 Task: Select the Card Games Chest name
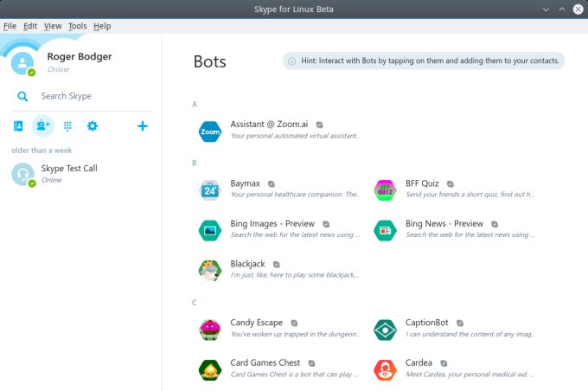coord(265,362)
